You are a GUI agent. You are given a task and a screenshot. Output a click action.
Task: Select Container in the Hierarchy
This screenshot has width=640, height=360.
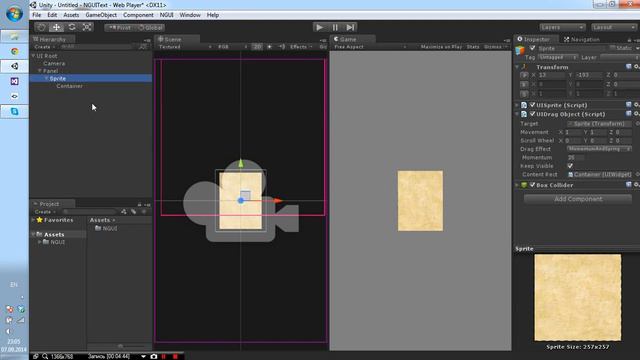pos(70,86)
